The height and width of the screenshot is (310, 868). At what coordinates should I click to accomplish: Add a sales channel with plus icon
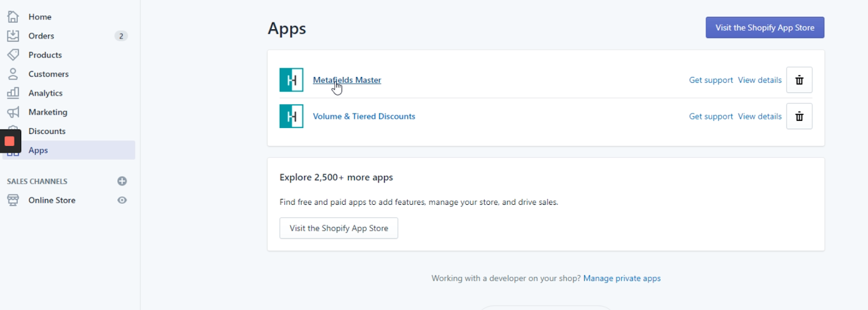(122, 181)
